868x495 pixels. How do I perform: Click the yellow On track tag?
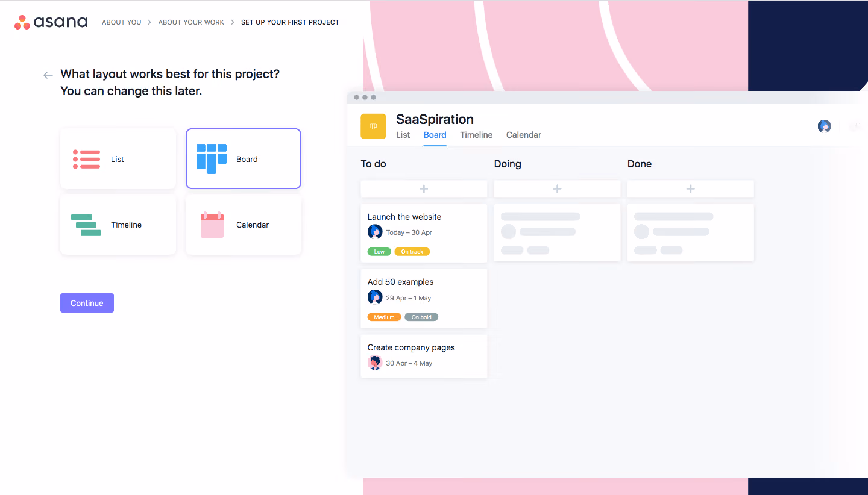(412, 252)
